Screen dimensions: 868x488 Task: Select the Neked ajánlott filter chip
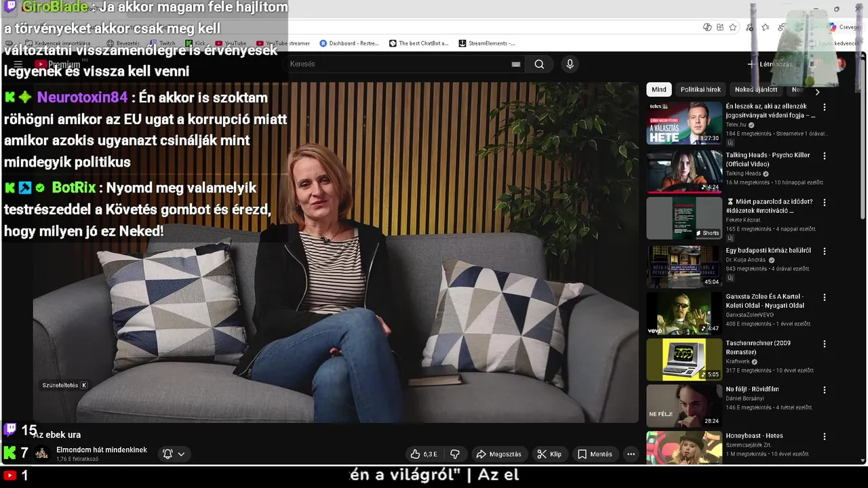tap(756, 89)
